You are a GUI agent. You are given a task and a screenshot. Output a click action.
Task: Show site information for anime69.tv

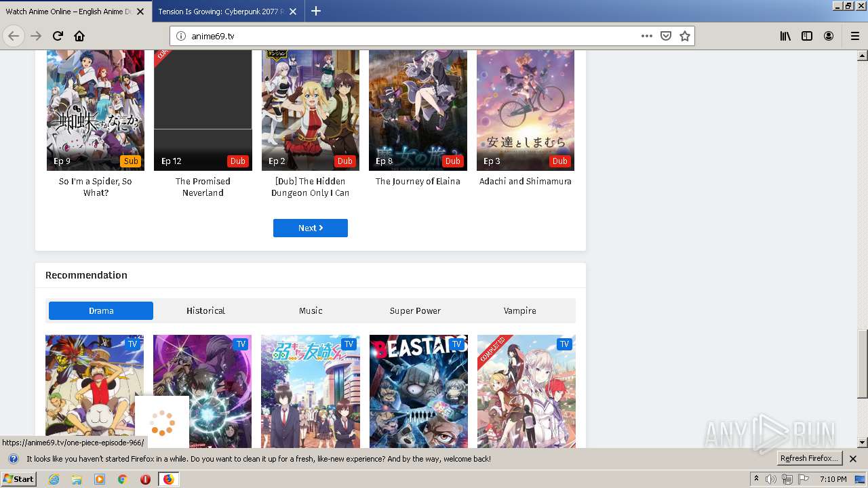pyautogui.click(x=181, y=36)
